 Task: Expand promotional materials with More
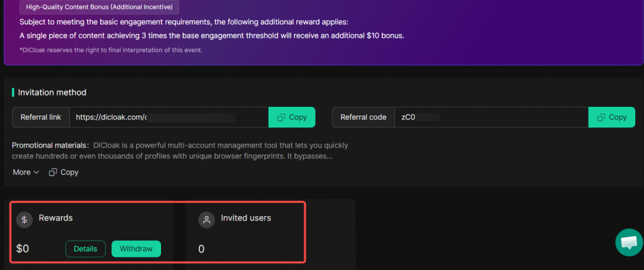coord(26,172)
